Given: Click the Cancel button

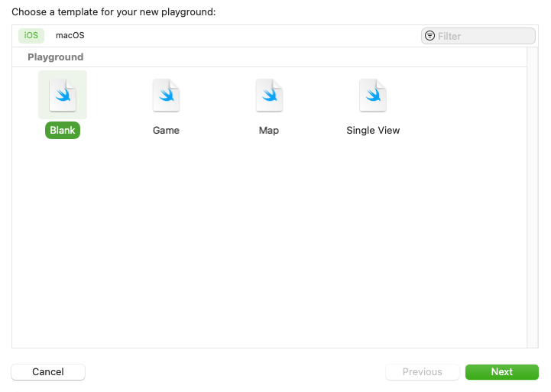Looking at the screenshot, I should pyautogui.click(x=48, y=371).
